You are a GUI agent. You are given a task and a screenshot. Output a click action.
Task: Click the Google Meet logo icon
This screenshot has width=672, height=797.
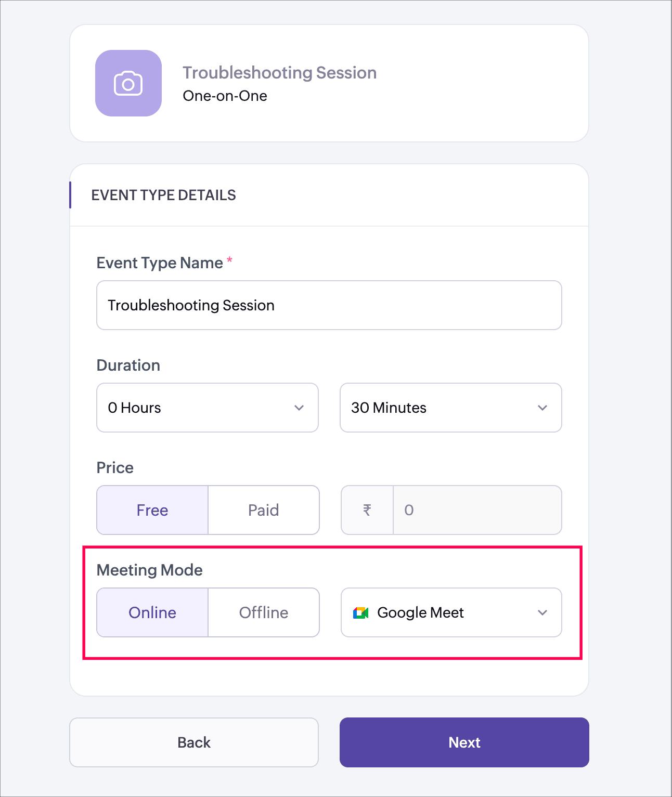click(360, 613)
